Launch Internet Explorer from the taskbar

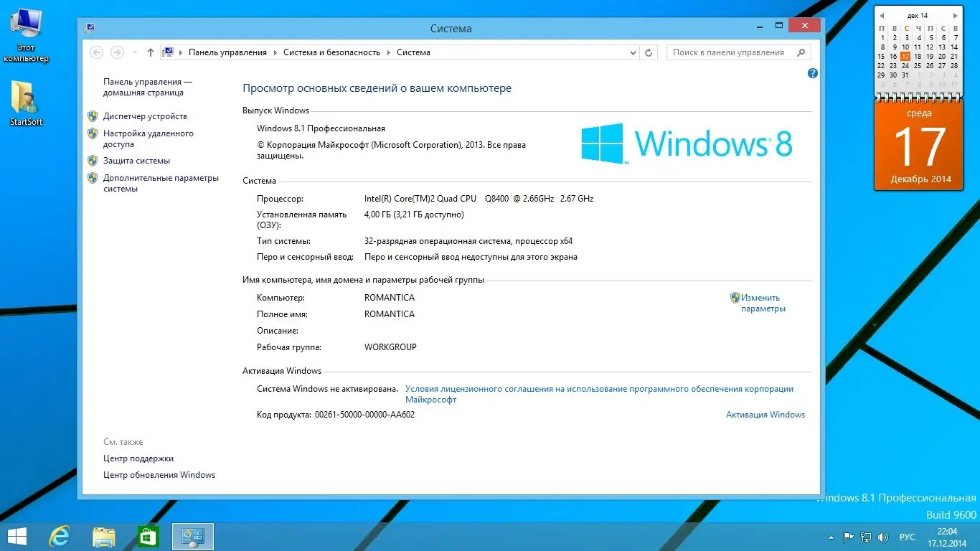(x=59, y=537)
